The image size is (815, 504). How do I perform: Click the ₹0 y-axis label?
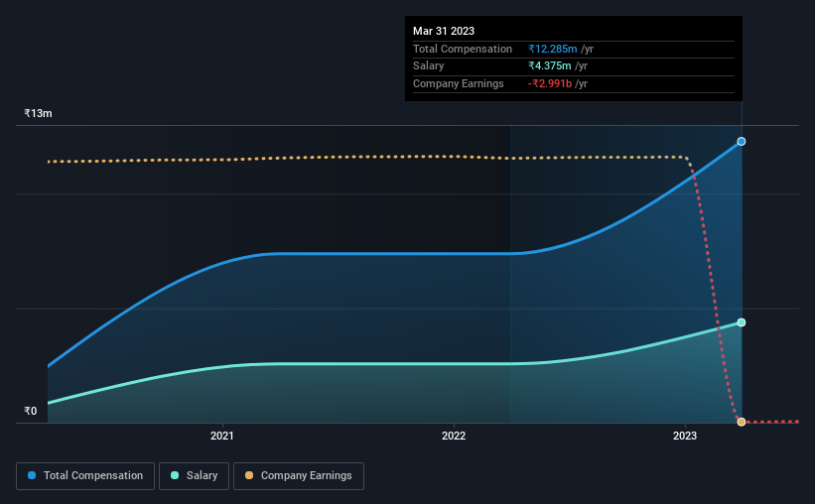pos(31,411)
